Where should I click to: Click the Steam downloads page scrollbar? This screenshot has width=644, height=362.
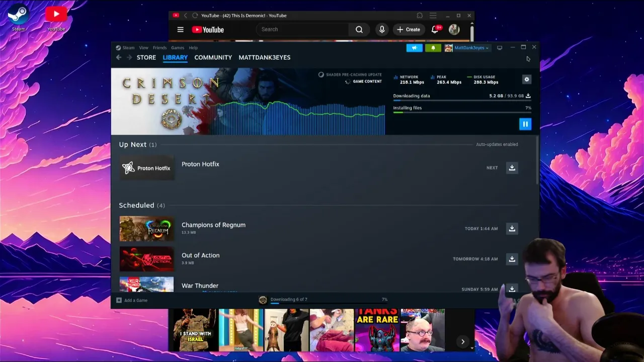[538, 161]
